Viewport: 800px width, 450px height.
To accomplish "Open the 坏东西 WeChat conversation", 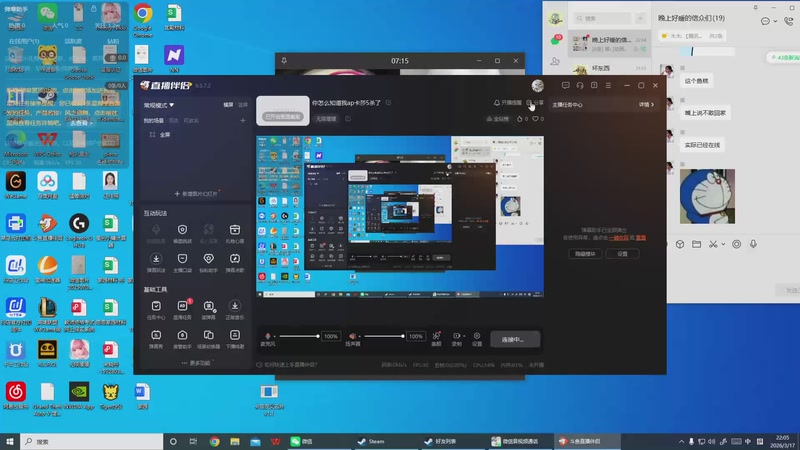I will point(608,67).
